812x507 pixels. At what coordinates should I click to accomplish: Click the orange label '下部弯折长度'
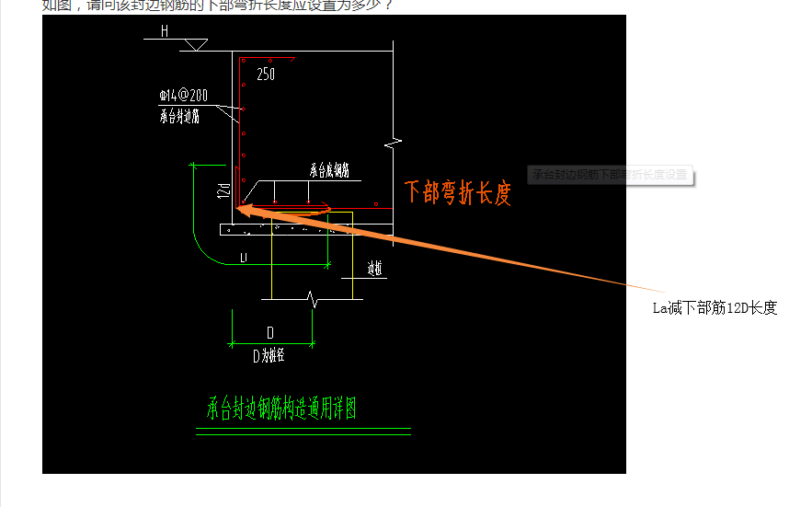pyautogui.click(x=458, y=193)
